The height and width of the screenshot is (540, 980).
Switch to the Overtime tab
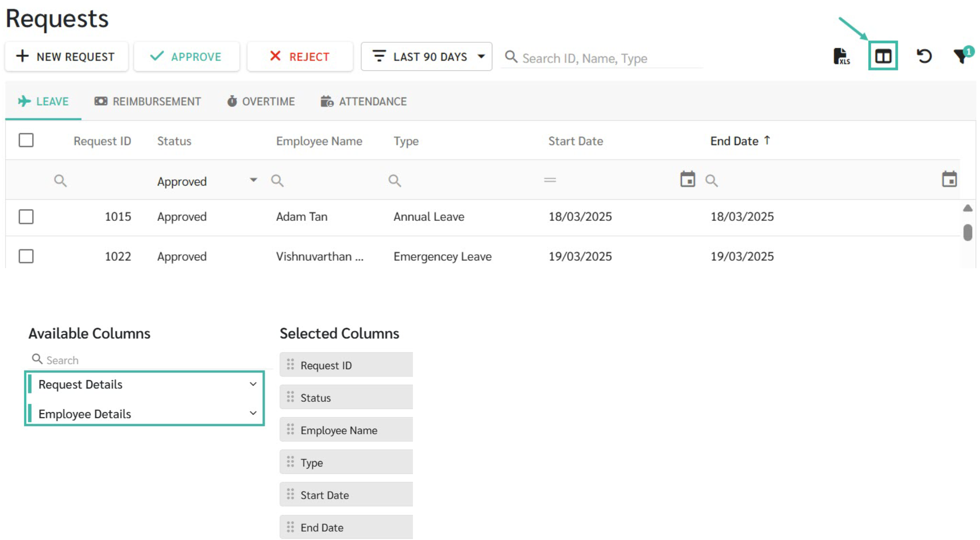[261, 101]
